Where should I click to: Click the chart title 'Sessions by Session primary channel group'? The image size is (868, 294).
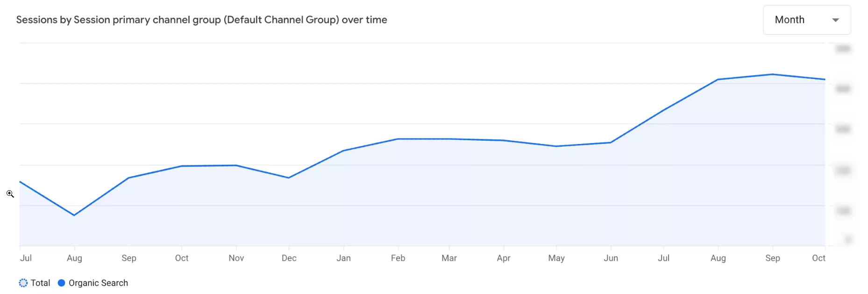pyautogui.click(x=201, y=20)
